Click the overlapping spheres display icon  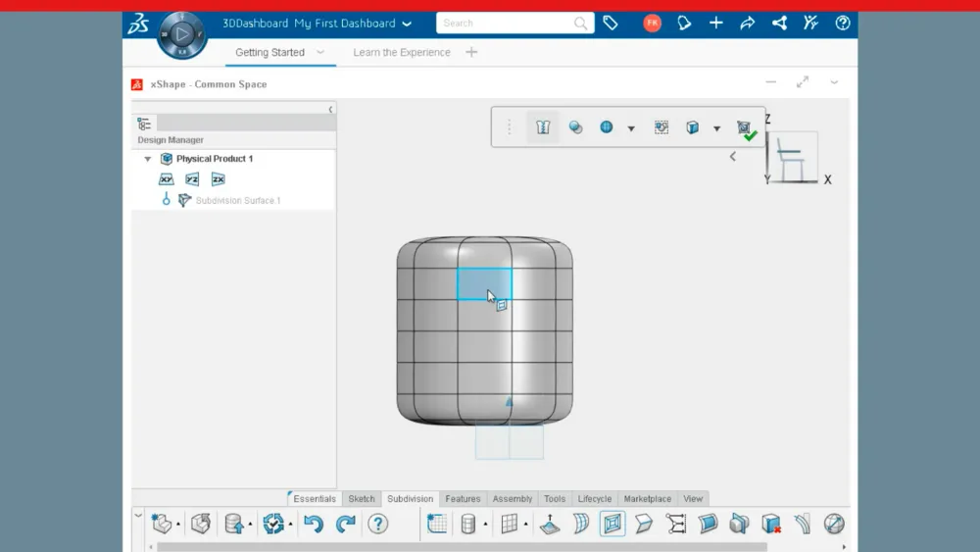tap(575, 127)
